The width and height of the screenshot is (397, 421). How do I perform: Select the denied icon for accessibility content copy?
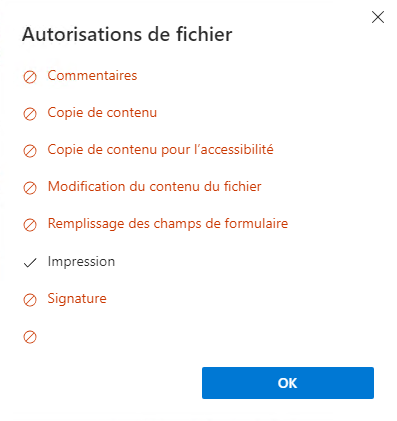[30, 151]
